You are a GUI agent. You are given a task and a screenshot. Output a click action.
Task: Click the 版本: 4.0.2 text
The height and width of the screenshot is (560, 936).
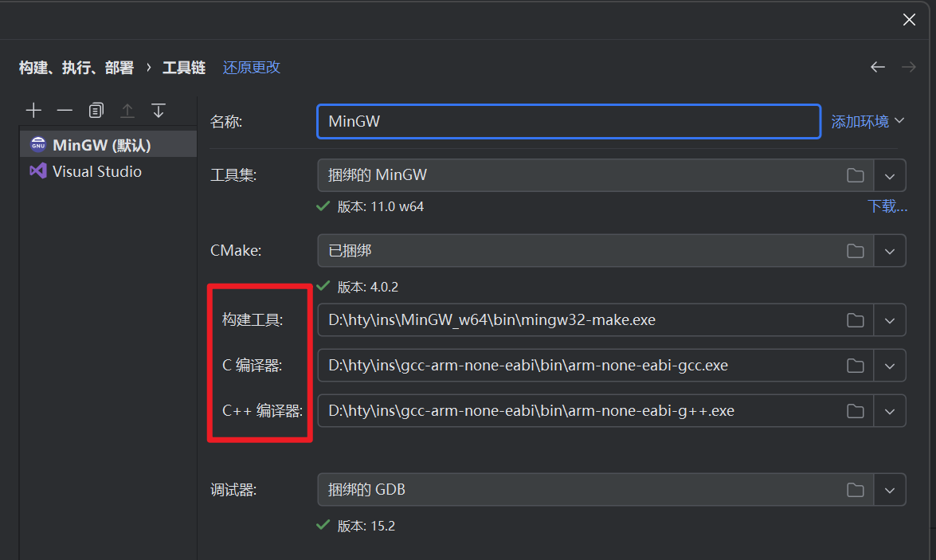pyautogui.click(x=368, y=287)
